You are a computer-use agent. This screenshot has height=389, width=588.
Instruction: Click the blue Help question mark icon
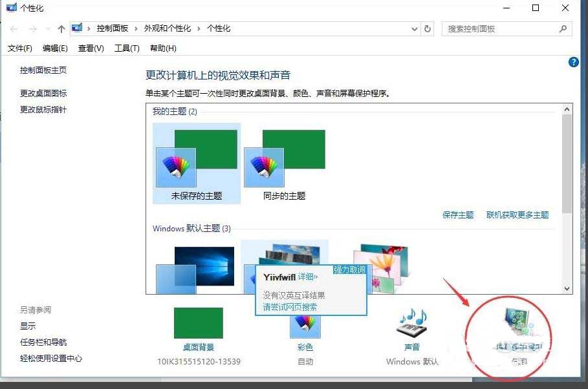pos(573,62)
